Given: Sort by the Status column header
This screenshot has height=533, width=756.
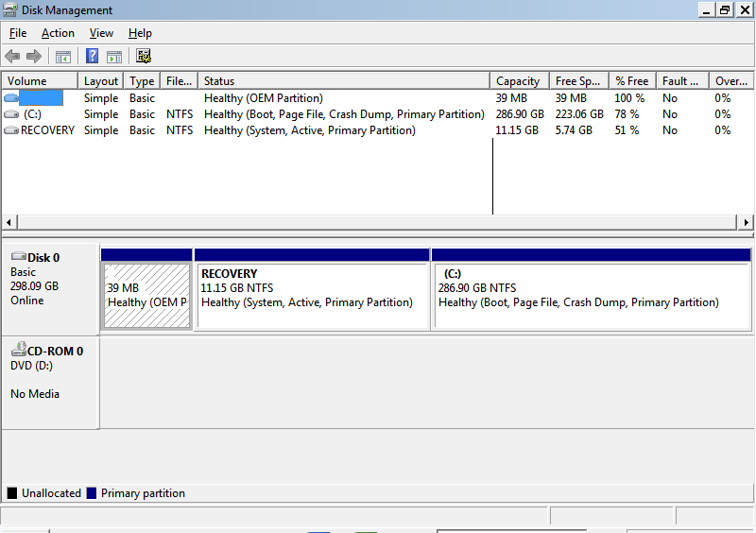Looking at the screenshot, I should [x=344, y=81].
